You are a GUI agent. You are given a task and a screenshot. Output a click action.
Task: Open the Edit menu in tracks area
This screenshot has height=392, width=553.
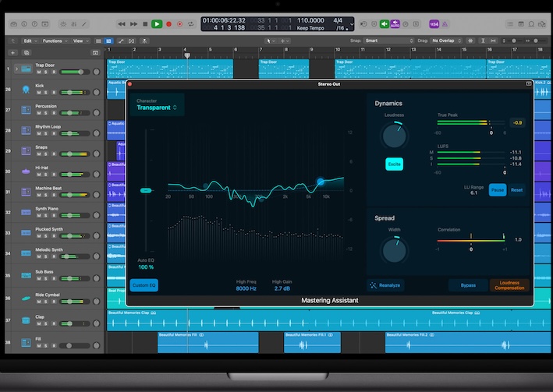pos(30,41)
